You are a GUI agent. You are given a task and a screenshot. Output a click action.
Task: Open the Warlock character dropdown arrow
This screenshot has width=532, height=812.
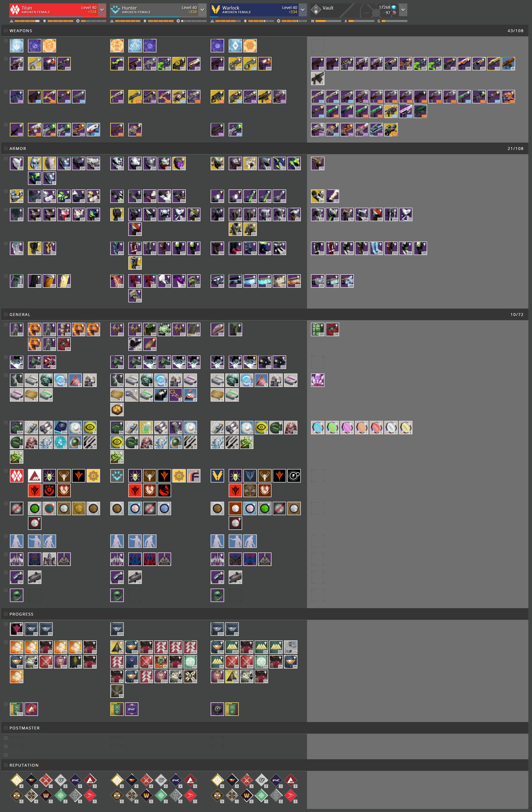coord(303,10)
